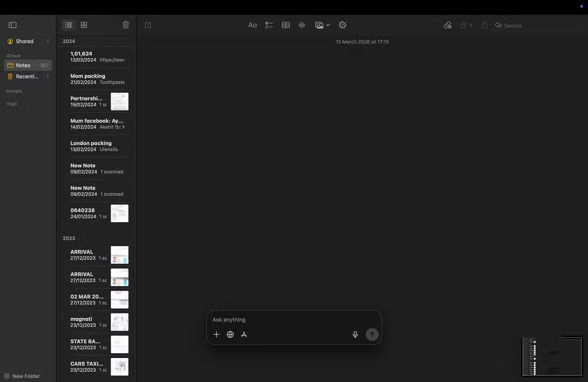Viewport: 588px width, 382px height.
Task: Create a New Folder
Action: (x=22, y=376)
